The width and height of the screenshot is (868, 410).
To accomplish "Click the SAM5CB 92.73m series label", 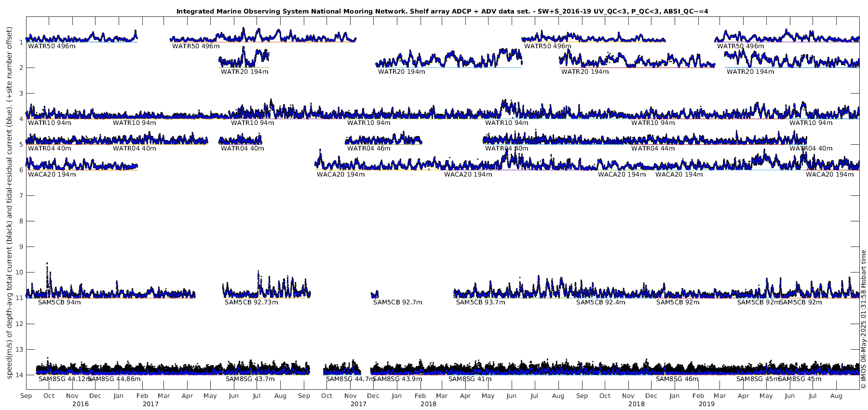I will pyautogui.click(x=251, y=302).
